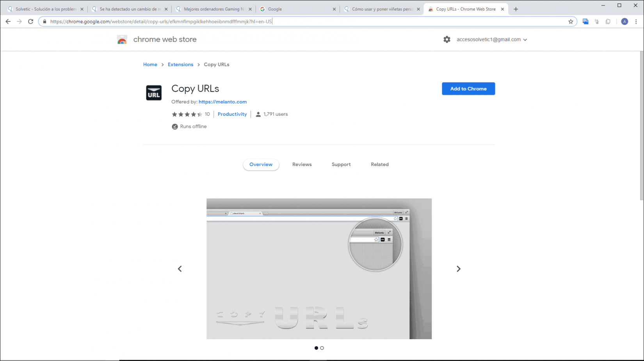Image resolution: width=644 pixels, height=361 pixels.
Task: Click the vertical page scrollbar
Action: click(641, 126)
